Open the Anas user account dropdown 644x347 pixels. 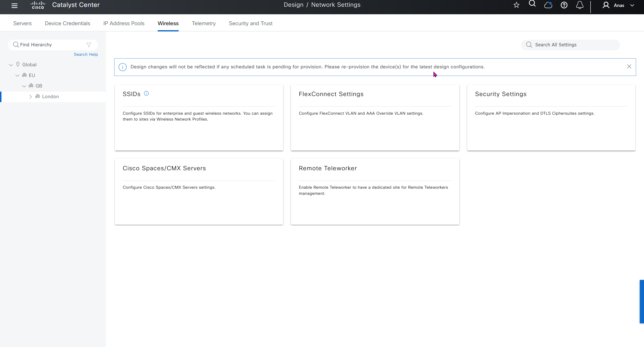[619, 5]
